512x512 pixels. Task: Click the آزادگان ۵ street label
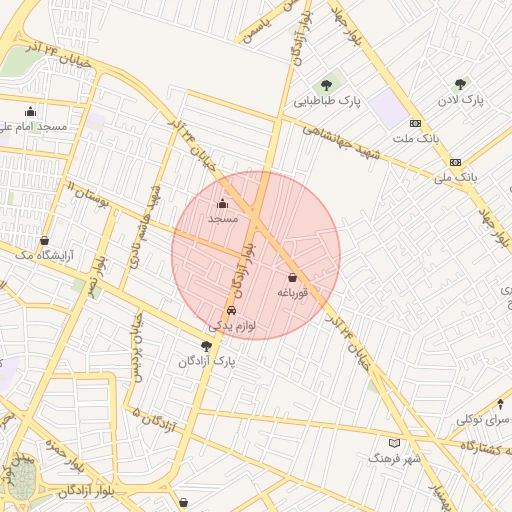click(x=154, y=419)
